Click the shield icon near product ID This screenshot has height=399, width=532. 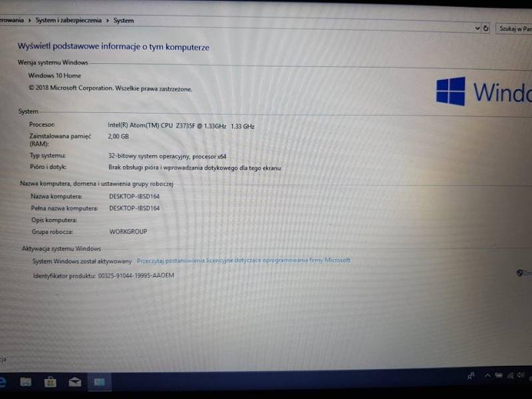pos(519,273)
